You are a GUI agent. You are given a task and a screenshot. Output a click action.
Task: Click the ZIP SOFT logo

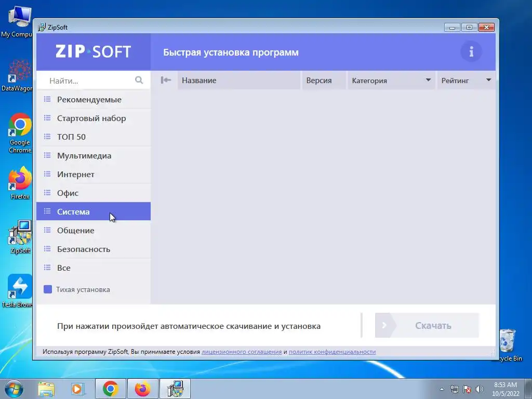click(94, 51)
